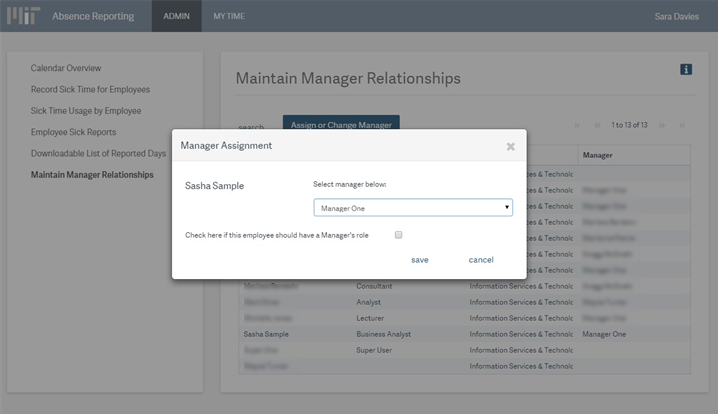The width and height of the screenshot is (718, 414).
Task: Open Record Sick Time for Employees
Action: point(90,89)
